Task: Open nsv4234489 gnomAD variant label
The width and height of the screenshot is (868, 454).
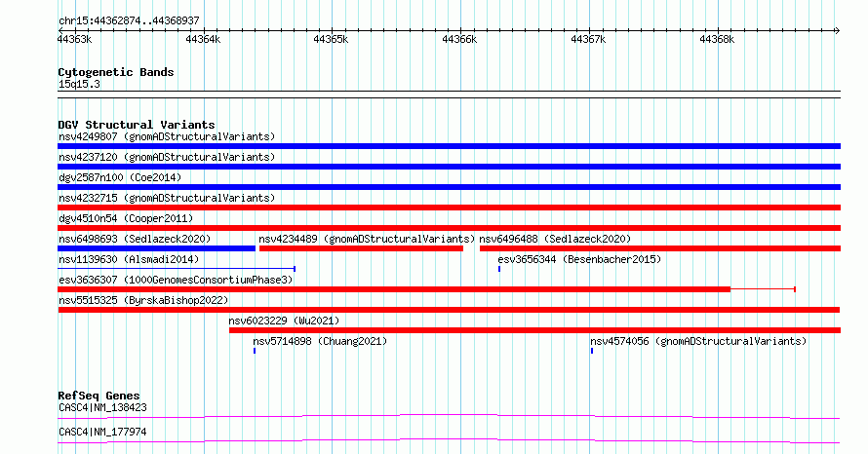Action: pyautogui.click(x=367, y=239)
